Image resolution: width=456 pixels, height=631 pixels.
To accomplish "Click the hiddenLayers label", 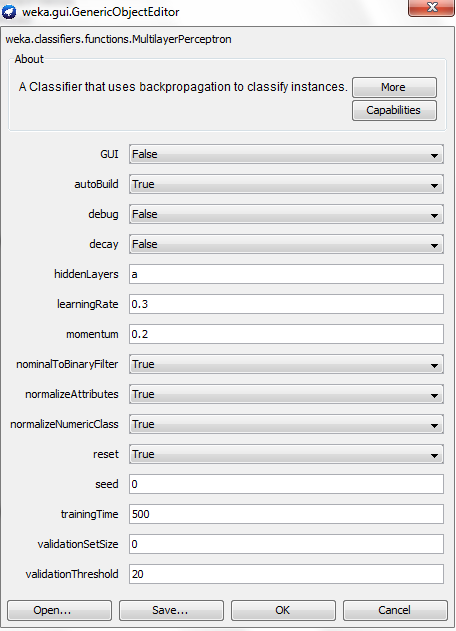I will tap(86, 274).
